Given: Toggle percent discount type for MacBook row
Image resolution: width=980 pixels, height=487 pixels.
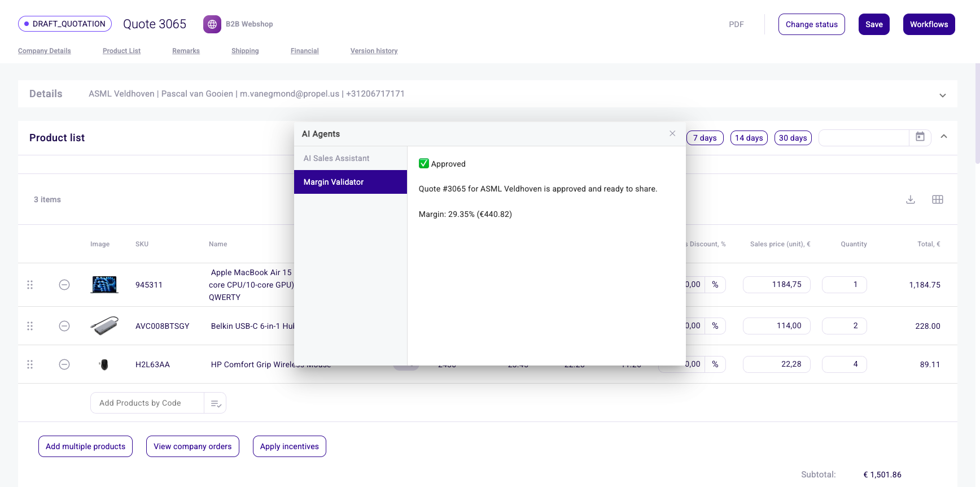Looking at the screenshot, I should [715, 285].
